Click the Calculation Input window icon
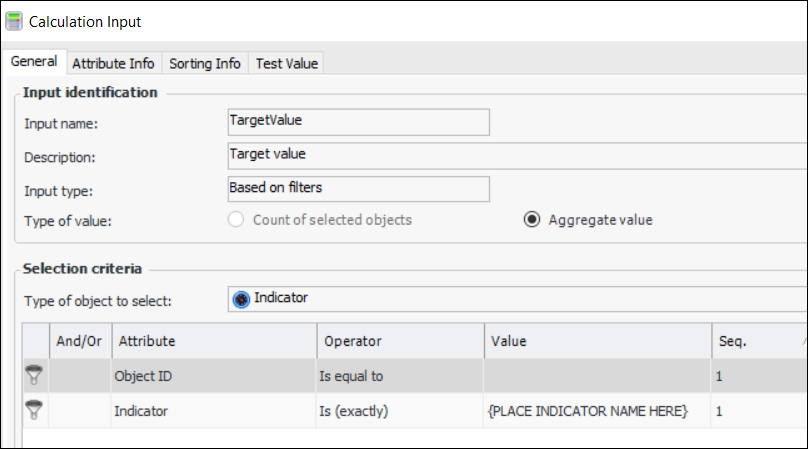Screen dimensions: 808x449 14,21
